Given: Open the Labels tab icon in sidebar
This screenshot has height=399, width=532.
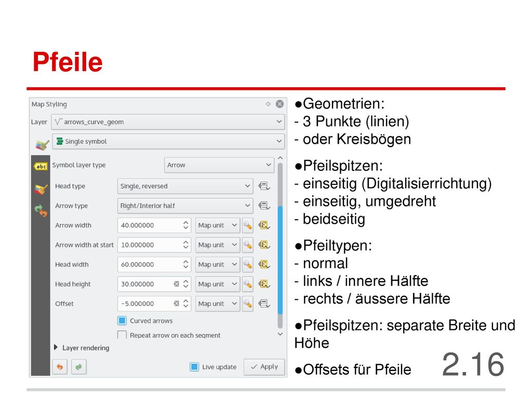Looking at the screenshot, I should tap(41, 166).
